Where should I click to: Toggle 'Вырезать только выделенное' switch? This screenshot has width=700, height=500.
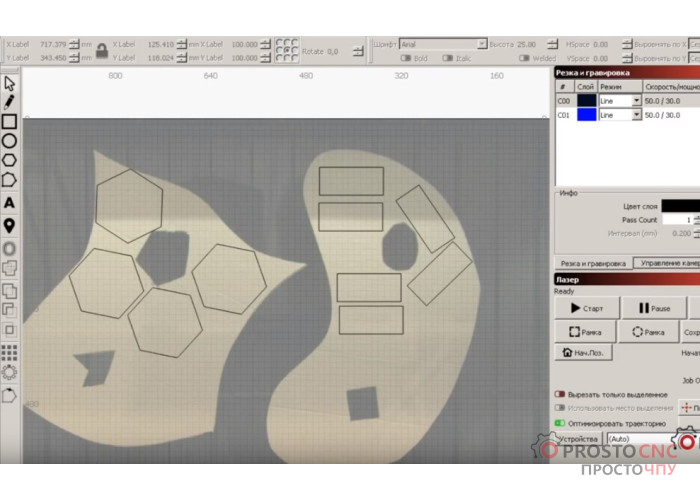[x=560, y=395]
